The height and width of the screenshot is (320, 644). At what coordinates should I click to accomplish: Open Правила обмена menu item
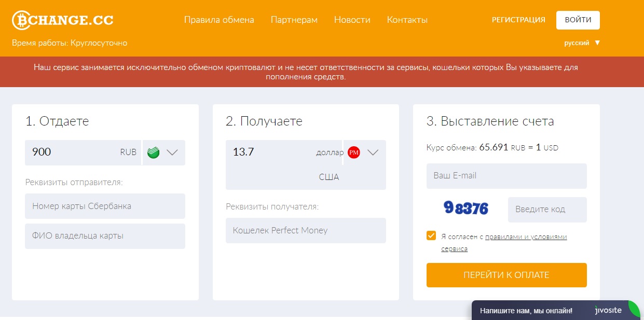click(219, 20)
